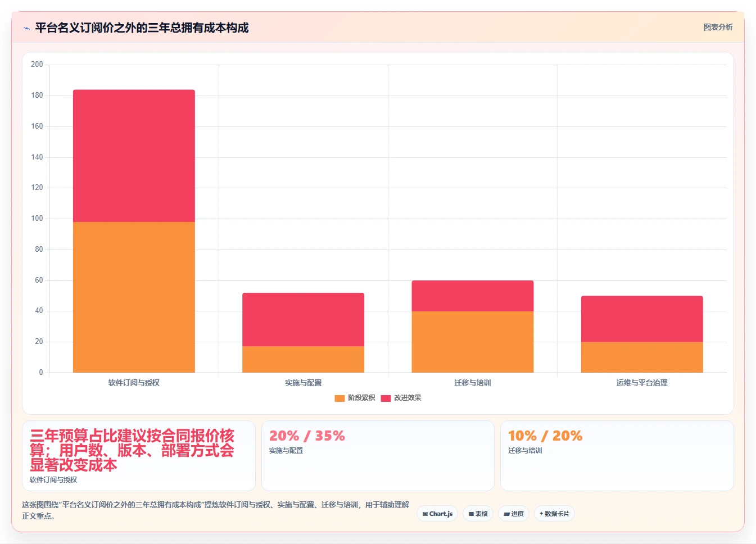Click orange segment of 运维与平台治理 bar
The image size is (756, 544).
pos(642,357)
